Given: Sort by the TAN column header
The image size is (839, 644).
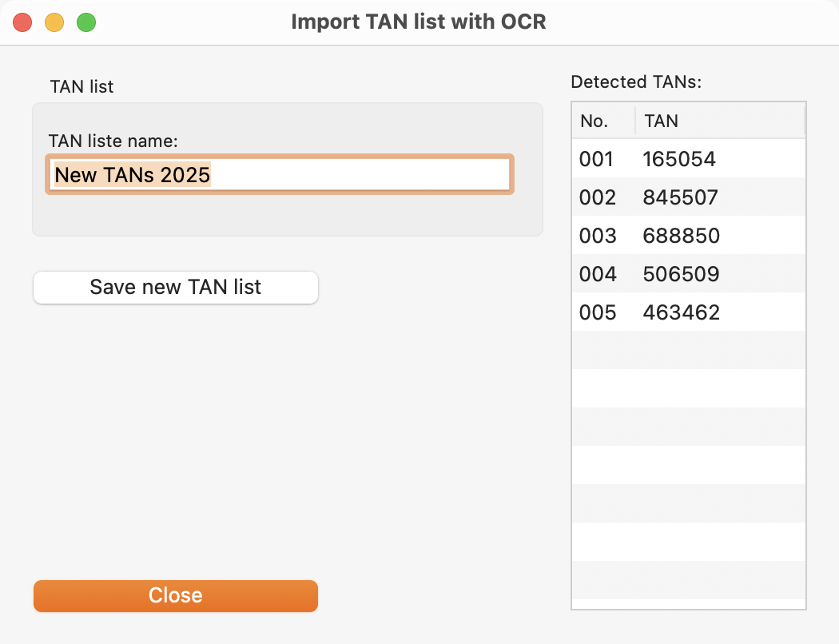Looking at the screenshot, I should [720, 121].
